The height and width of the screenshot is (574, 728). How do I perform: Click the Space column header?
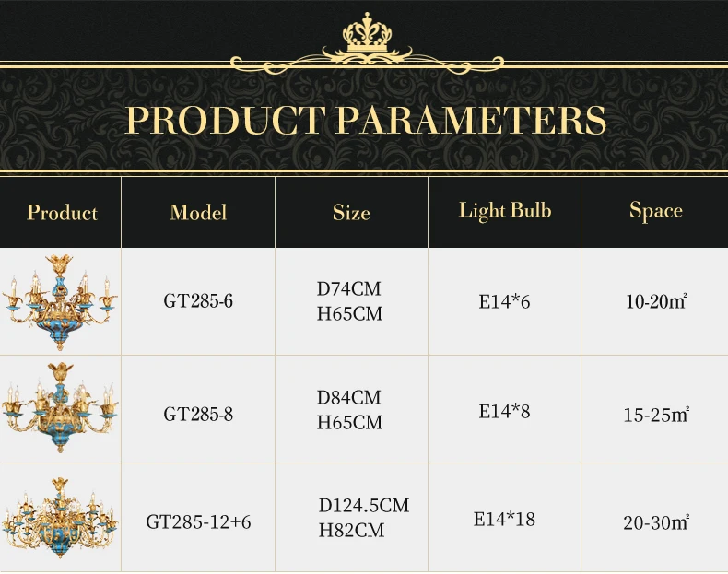(x=655, y=211)
